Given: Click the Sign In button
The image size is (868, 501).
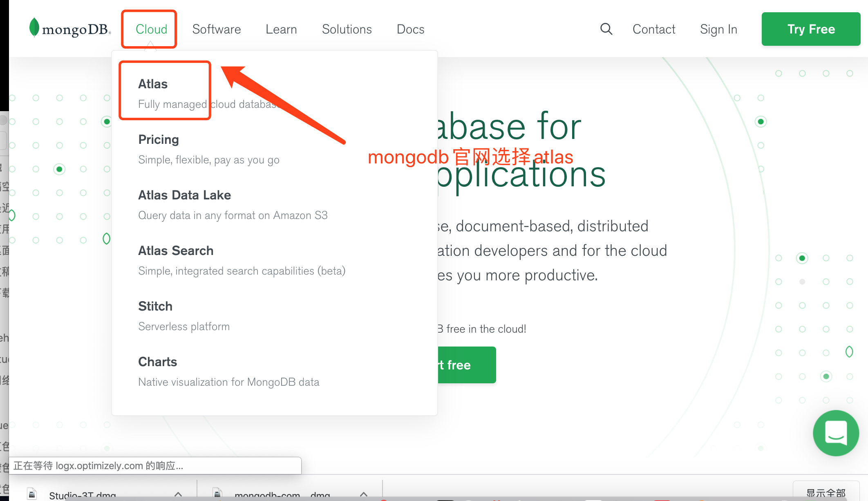Looking at the screenshot, I should click(x=718, y=29).
